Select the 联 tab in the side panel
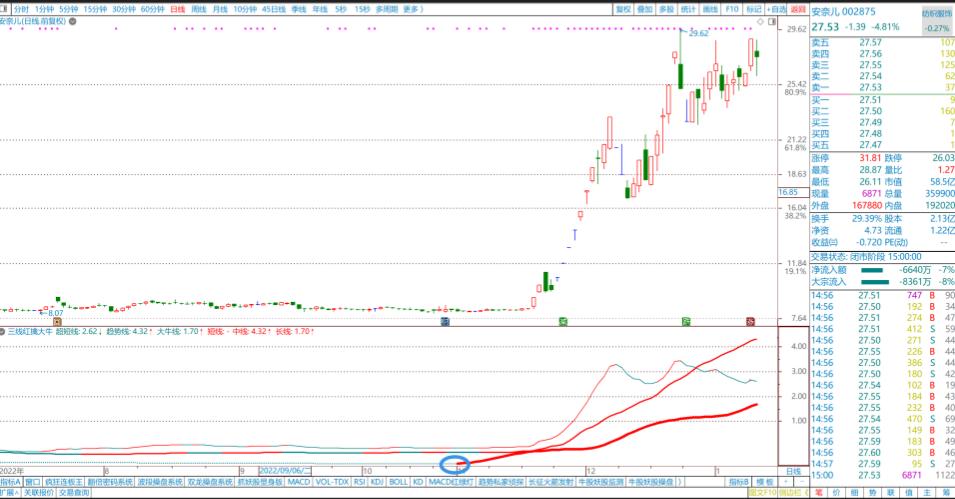 point(890,492)
